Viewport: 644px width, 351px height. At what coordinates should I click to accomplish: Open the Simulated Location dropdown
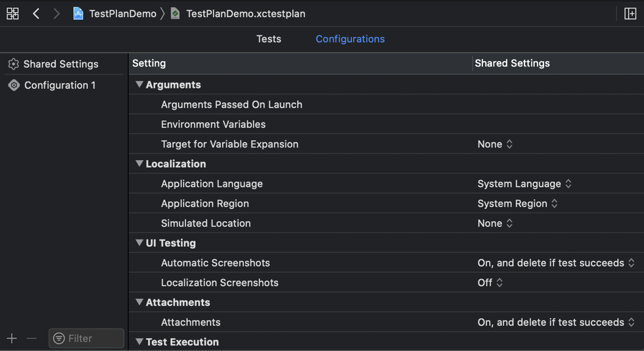click(x=495, y=223)
